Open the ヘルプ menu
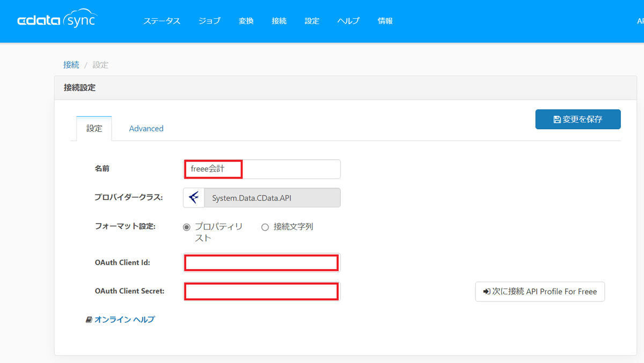Viewport: 644px width, 363px height. coord(348,21)
